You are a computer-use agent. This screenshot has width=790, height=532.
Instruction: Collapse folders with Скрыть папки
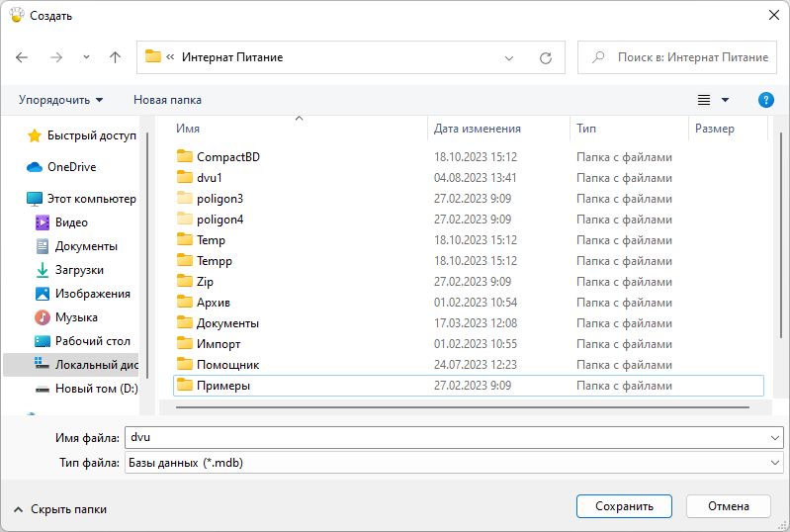tap(60, 508)
